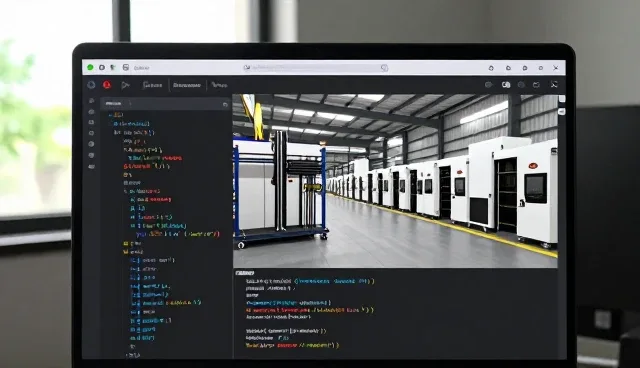Click the console panel heading below the viewport

click(245, 273)
